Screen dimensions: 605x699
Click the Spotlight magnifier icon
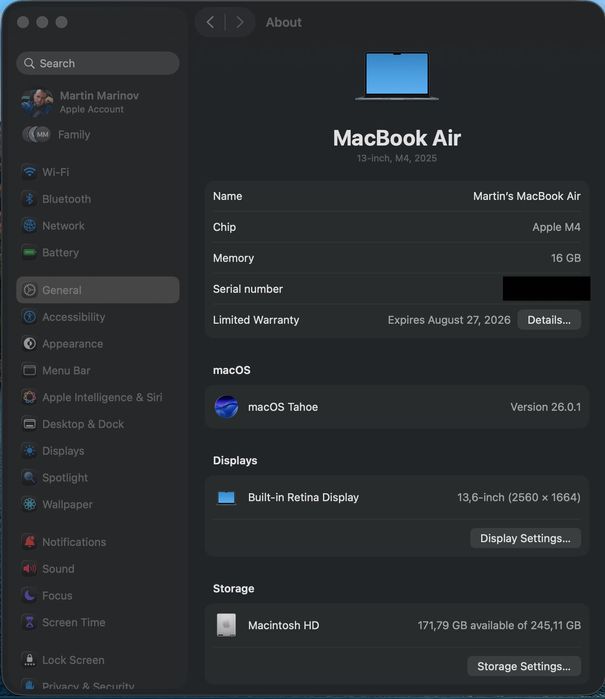click(29, 477)
